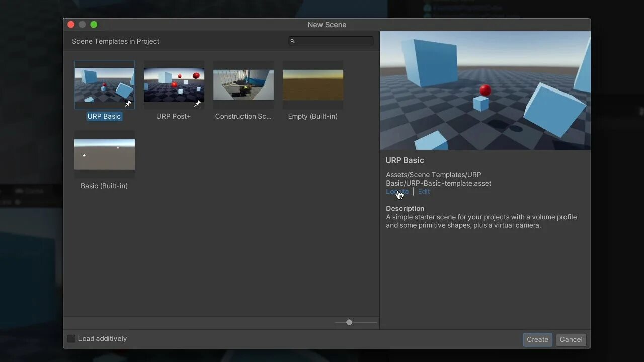Click the green zoom window button
This screenshot has width=644, height=362.
(94, 25)
